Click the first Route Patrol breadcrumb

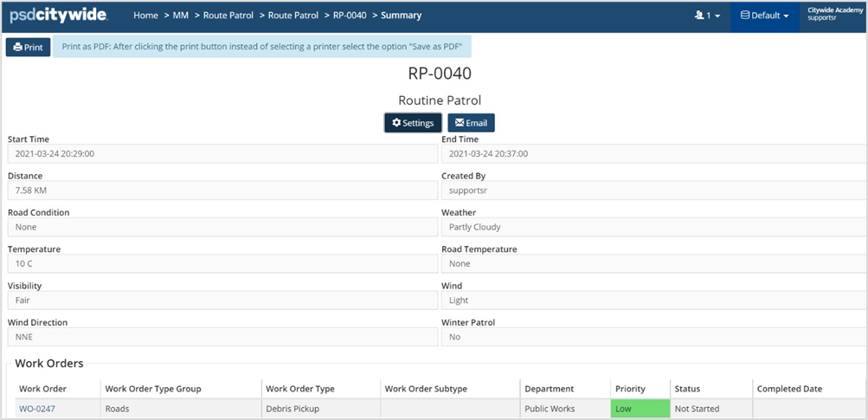pos(228,16)
